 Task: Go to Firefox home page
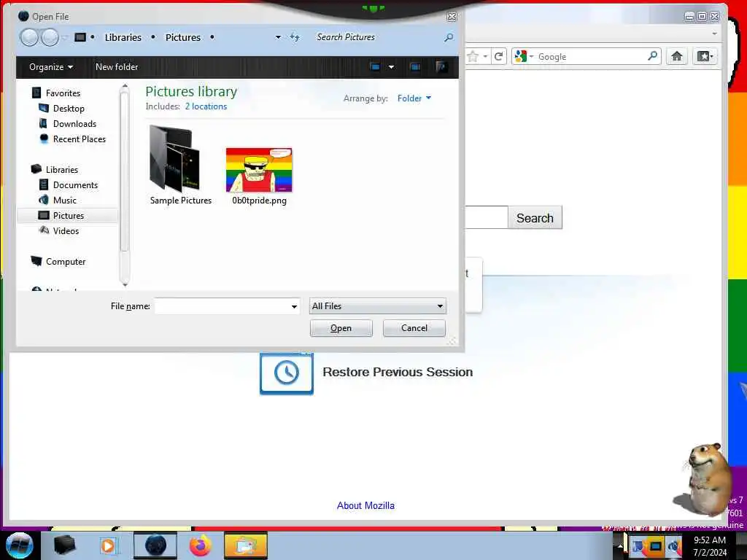(676, 56)
